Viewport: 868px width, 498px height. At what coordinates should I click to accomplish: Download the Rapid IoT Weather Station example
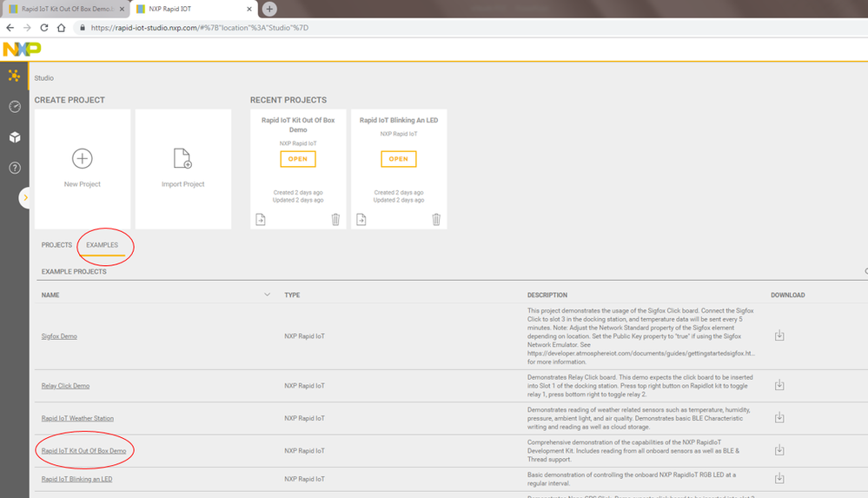click(779, 418)
